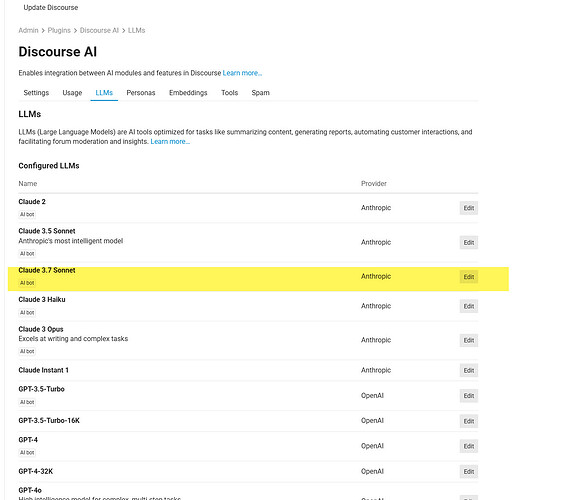This screenshot has height=500, width=578.
Task: Click the Claude 3.7 Sonnet name
Action: [x=47, y=270]
